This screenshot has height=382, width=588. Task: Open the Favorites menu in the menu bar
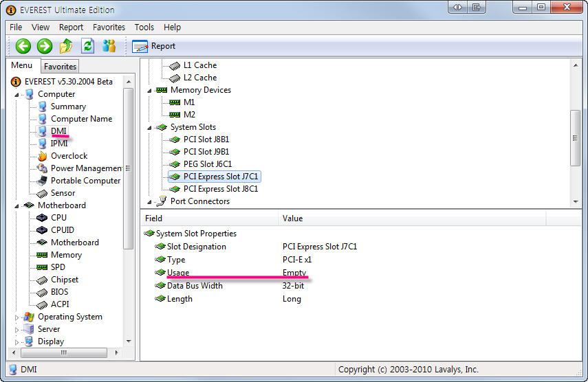(x=109, y=27)
